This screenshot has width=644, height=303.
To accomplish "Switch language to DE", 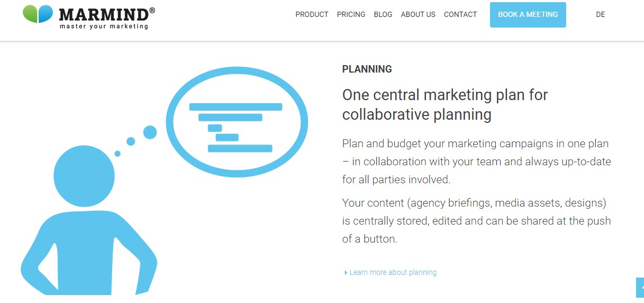I will click(600, 15).
